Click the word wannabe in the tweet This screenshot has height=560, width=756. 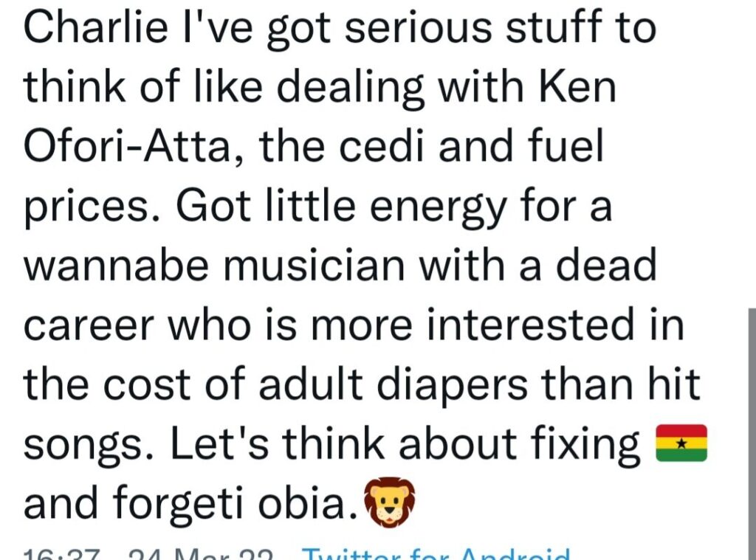[x=116, y=266]
